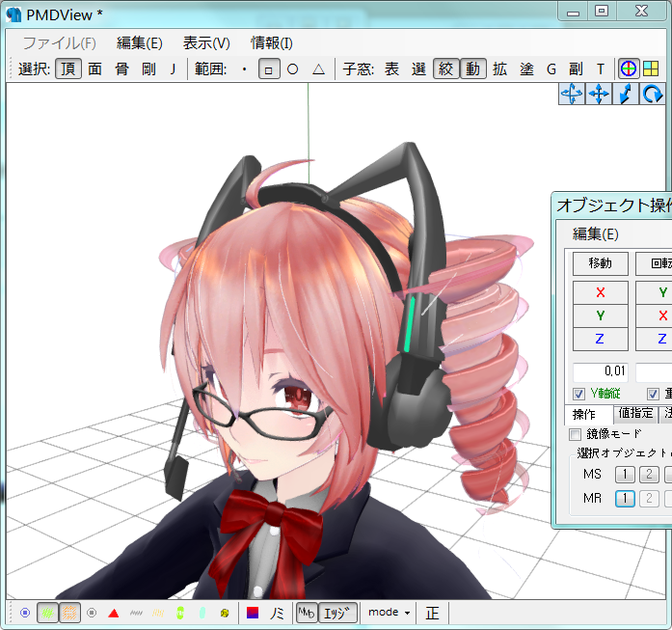The width and height of the screenshot is (672, 630).
Task: Toggle the 絞 sub-window button
Action: coord(445,68)
